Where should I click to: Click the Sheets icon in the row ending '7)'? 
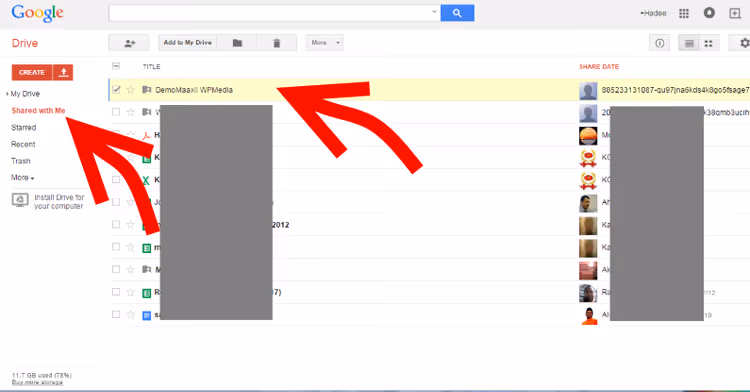click(147, 293)
